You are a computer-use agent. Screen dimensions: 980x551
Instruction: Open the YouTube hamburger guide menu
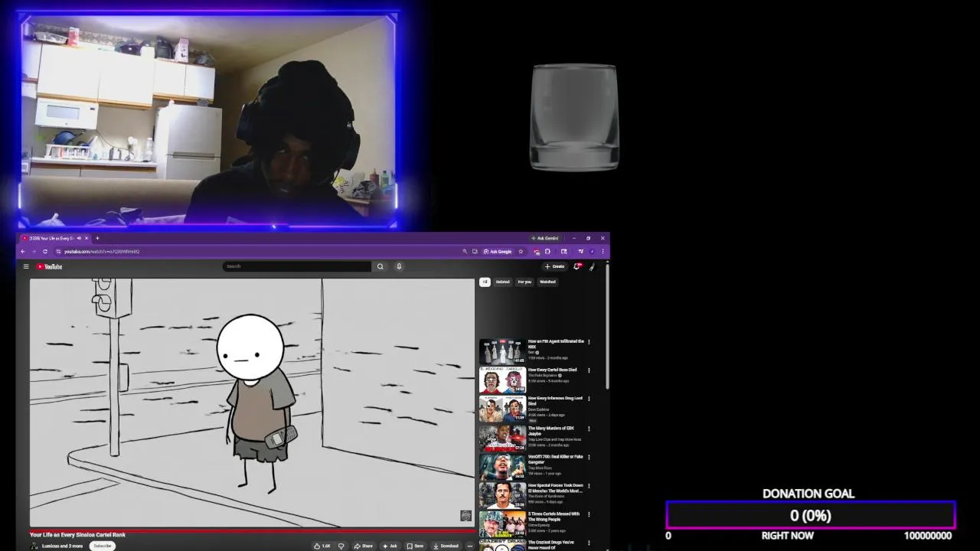26,266
